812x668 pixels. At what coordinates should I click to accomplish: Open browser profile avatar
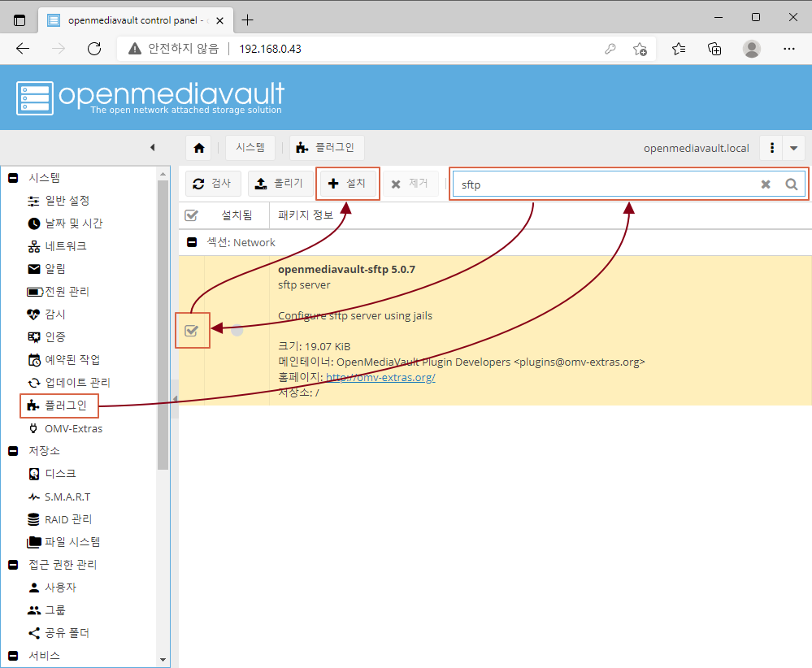coord(751,49)
